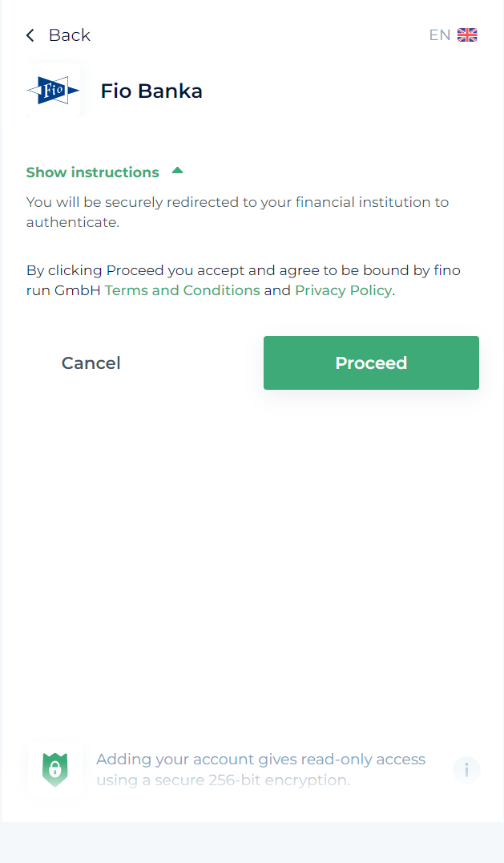Open the Terms and Conditions link
This screenshot has height=863, width=504.
(x=182, y=290)
